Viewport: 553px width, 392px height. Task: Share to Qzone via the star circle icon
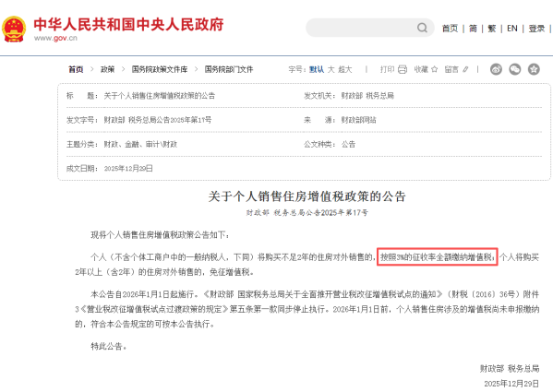(534, 69)
